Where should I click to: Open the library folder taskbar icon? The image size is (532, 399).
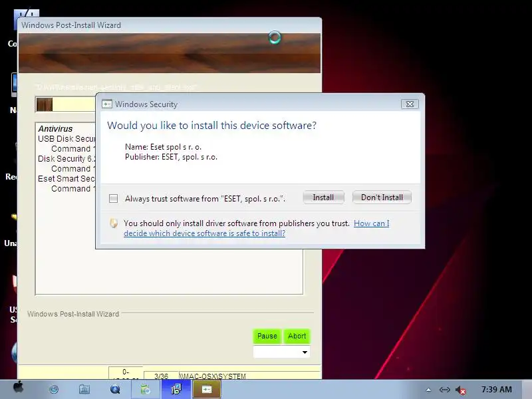[x=84, y=389]
